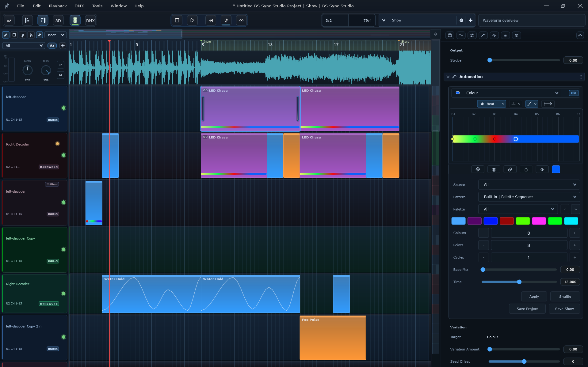The image size is (588, 367).
Task: Start playback with the play button
Action: pos(192,20)
